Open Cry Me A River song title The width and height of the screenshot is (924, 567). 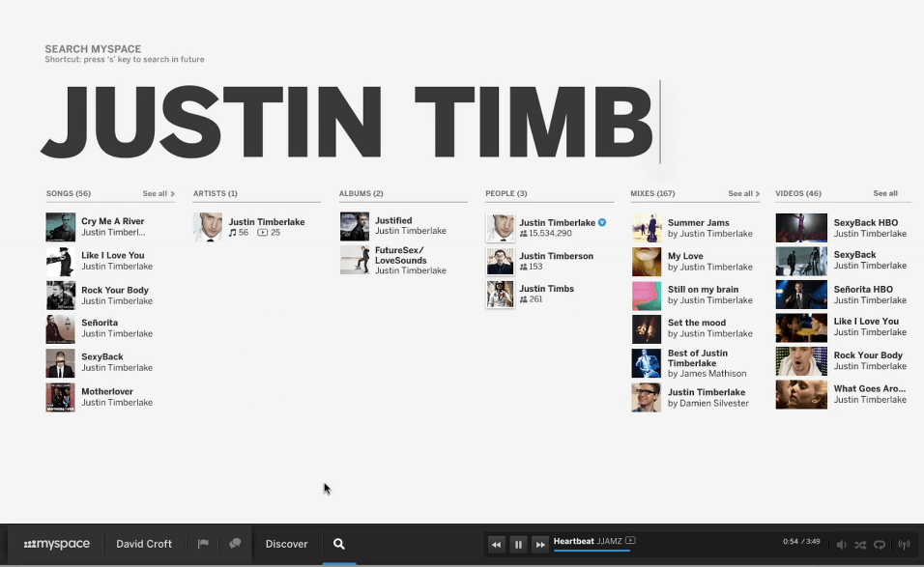click(x=112, y=221)
